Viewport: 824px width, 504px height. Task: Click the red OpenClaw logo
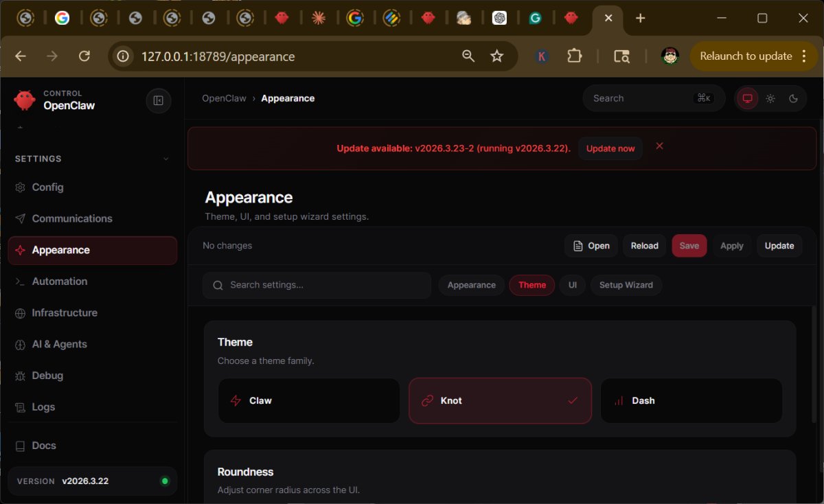[25, 100]
